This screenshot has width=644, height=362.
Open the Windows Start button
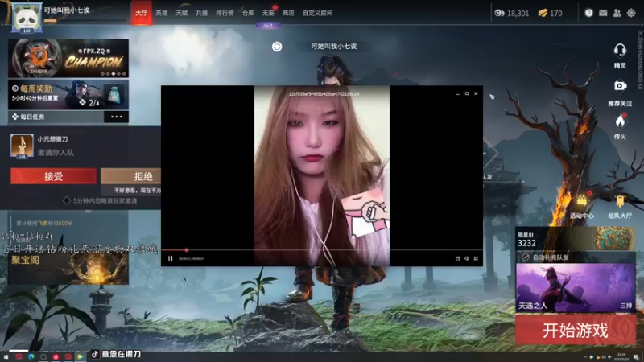6,357
